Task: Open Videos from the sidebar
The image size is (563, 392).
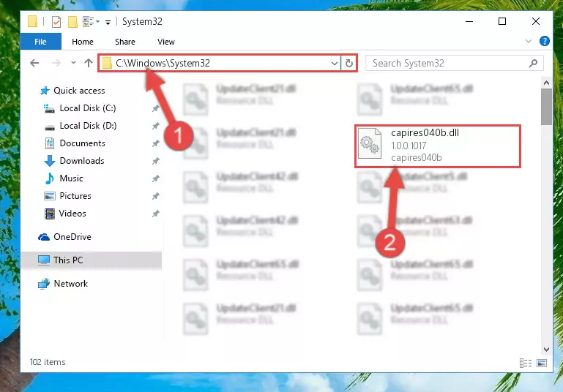Action: 72,214
